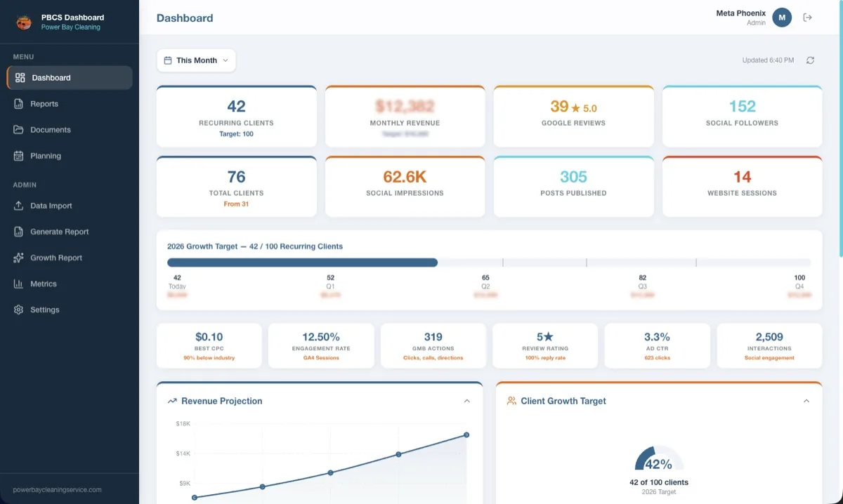Screen dimensions: 843x504
Task: Click the Meta Phoenix user name
Action: click(x=740, y=13)
